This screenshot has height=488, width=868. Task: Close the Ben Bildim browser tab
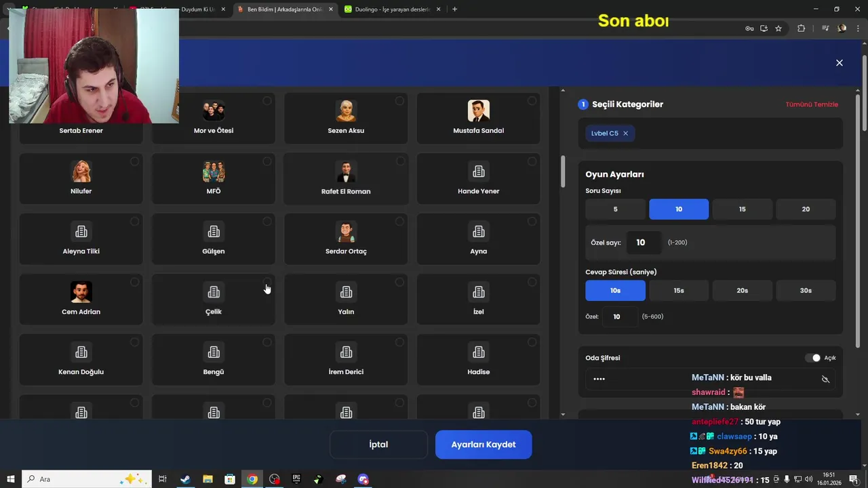click(x=330, y=9)
